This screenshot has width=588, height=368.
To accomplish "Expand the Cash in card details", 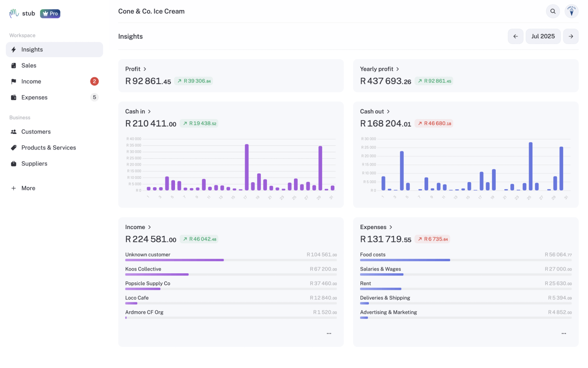I will pyautogui.click(x=149, y=111).
